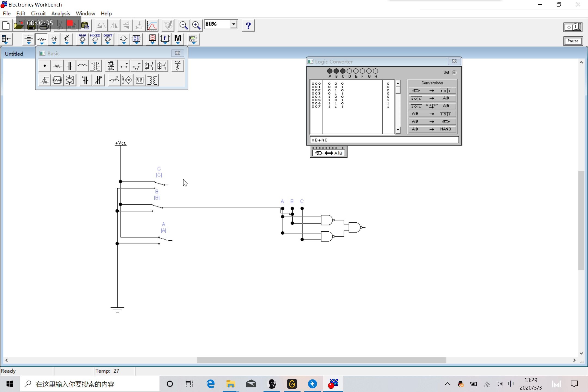Expand the Diodes parts bin
This screenshot has width=588, height=392.
[54, 39]
